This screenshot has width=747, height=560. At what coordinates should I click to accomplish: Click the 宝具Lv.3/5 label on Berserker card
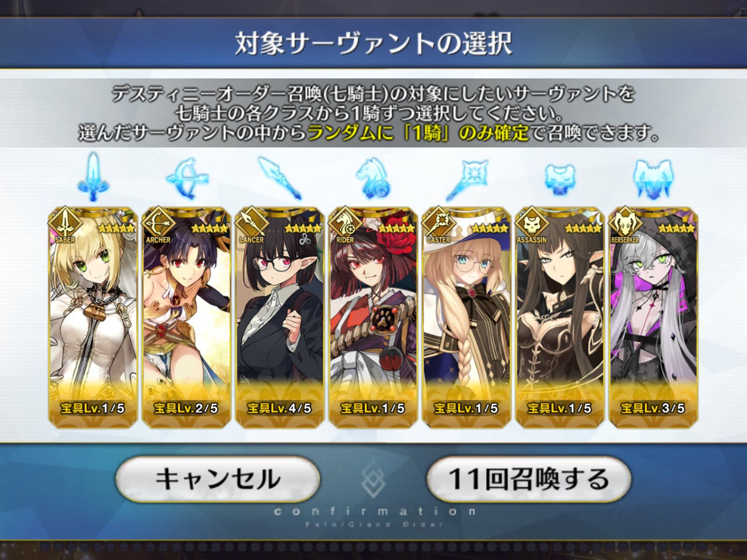tap(653, 408)
